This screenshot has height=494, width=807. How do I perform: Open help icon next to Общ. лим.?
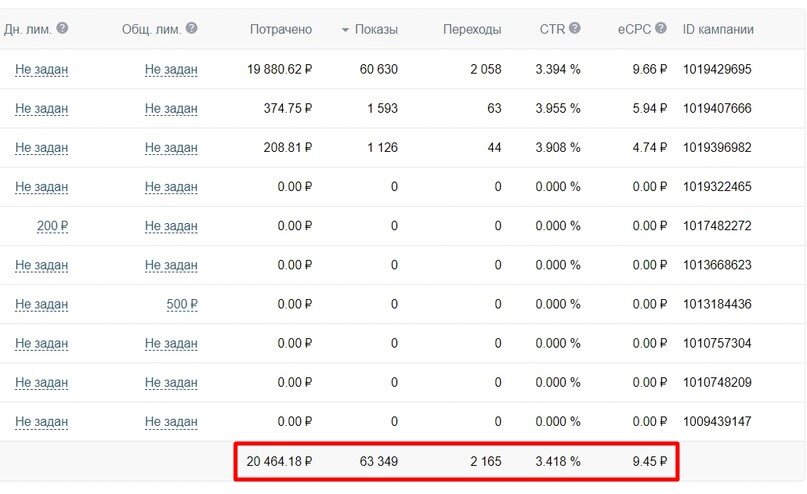click(x=191, y=28)
